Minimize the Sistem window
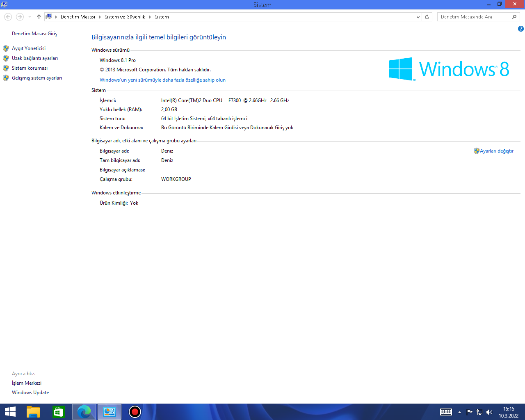The height and width of the screenshot is (420, 525). point(489,5)
